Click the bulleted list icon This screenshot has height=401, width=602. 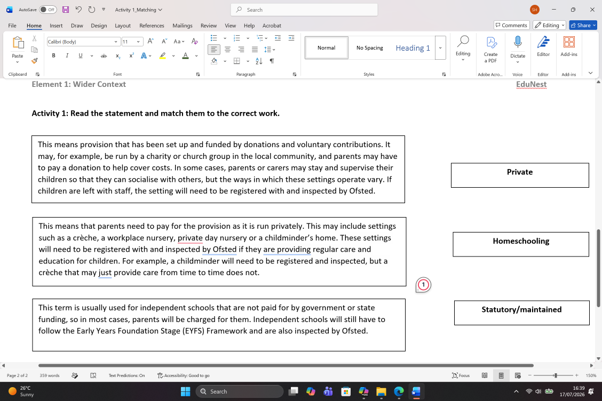[x=214, y=38]
